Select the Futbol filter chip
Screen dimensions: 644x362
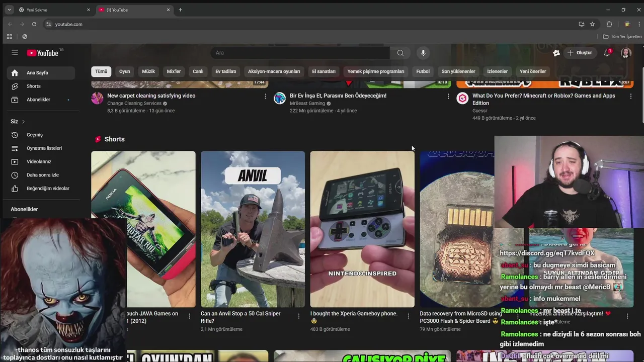tap(423, 71)
